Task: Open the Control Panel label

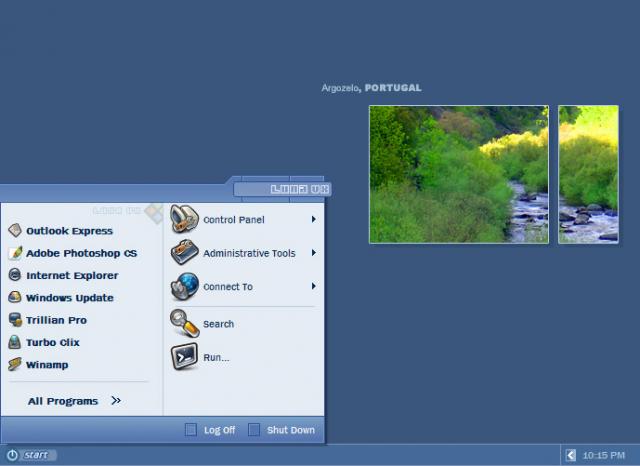Action: 234,220
